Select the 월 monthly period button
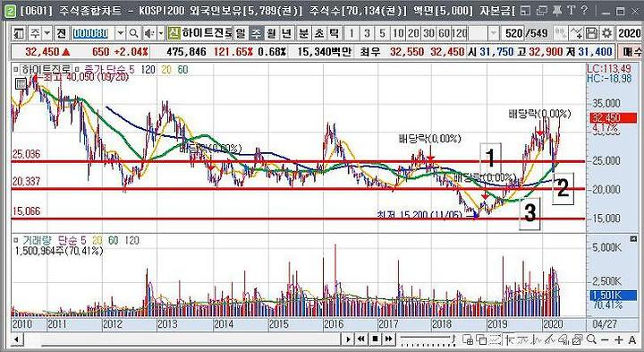Screen dimensions: 644x352 [272, 33]
